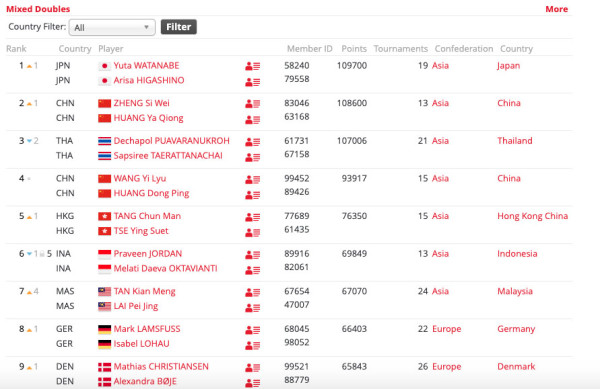The width and height of the screenshot is (600, 389).
Task: Click the Points column header
Action: coord(354,49)
